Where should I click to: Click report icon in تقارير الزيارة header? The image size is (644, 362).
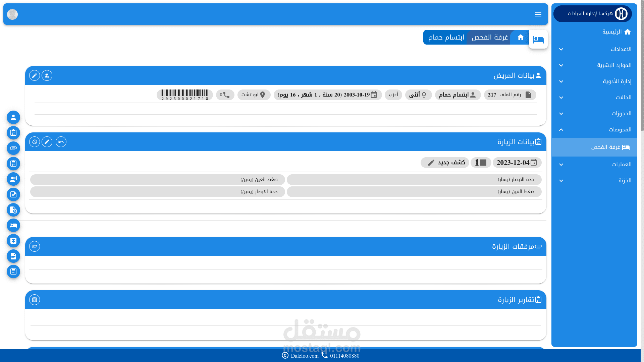point(35,300)
